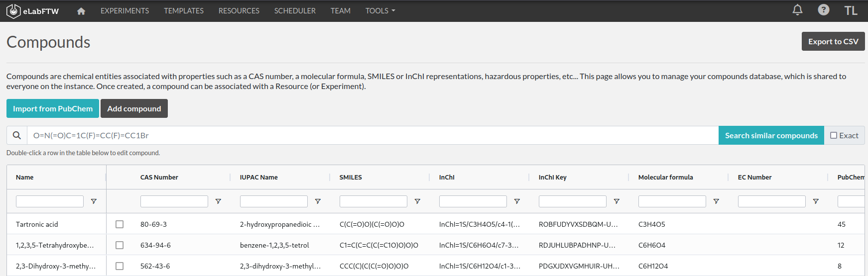The image size is (868, 276).
Task: Click the eLabFTW logo
Action: [x=33, y=11]
